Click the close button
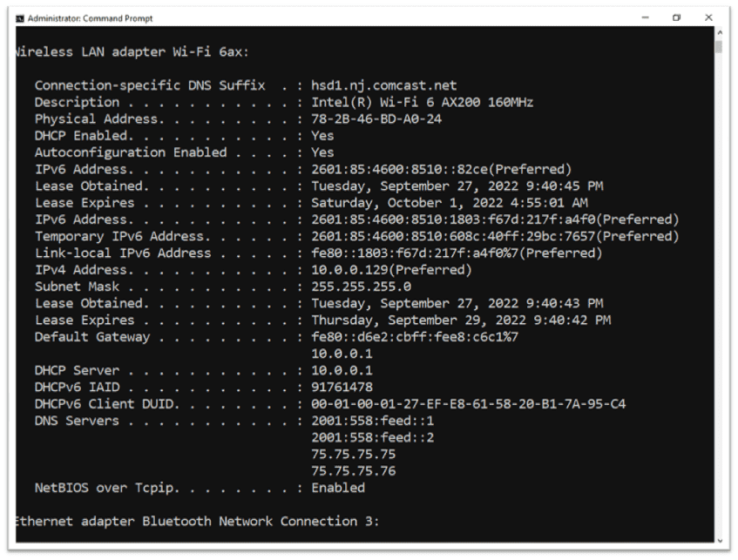Image resolution: width=738 pixels, height=560 pixels. (x=708, y=17)
